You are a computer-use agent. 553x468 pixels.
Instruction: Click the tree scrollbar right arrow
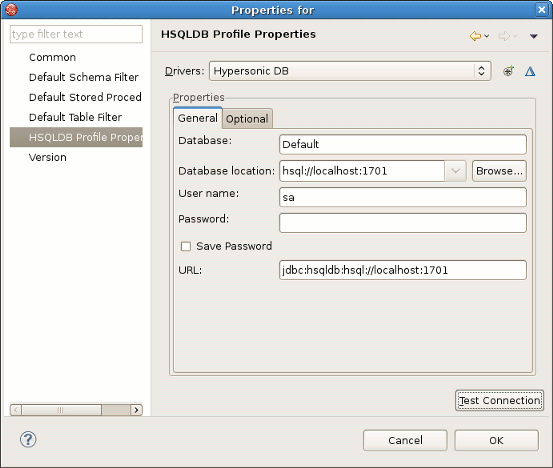pyautogui.click(x=136, y=410)
